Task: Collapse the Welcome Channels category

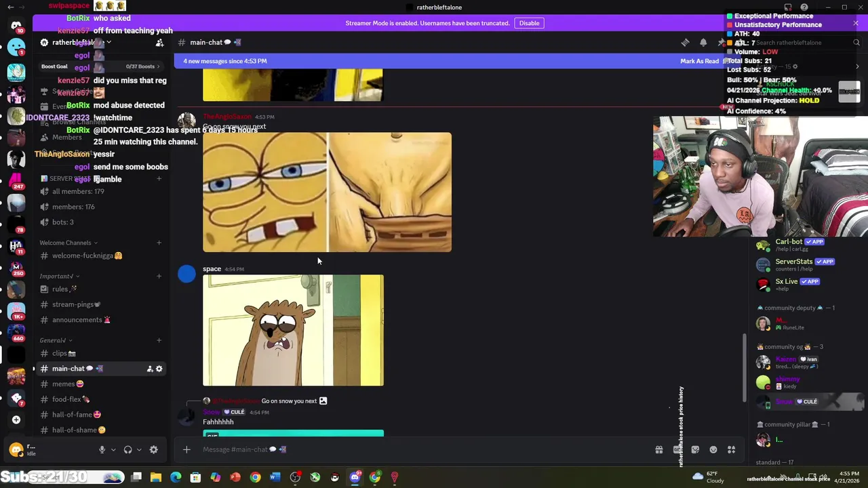Action: [68, 243]
